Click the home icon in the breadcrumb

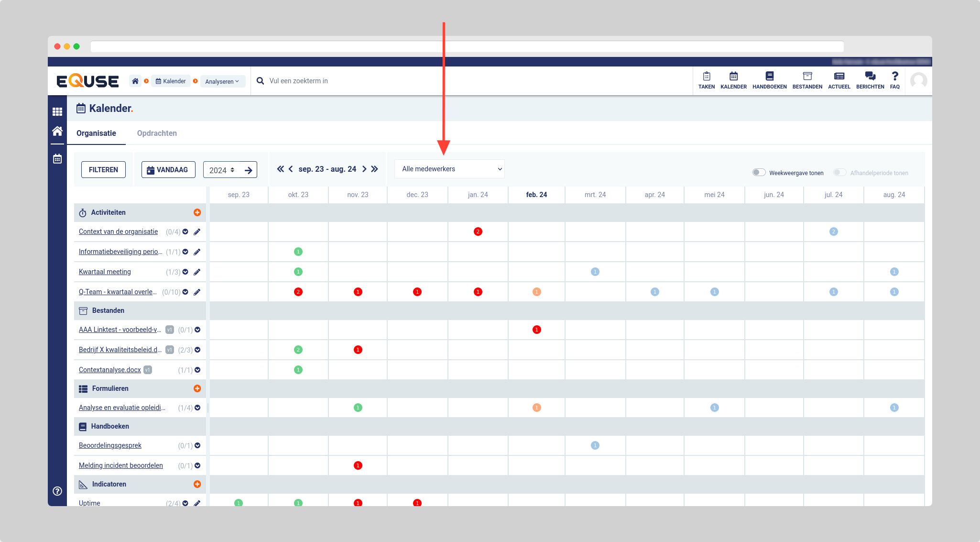(135, 81)
